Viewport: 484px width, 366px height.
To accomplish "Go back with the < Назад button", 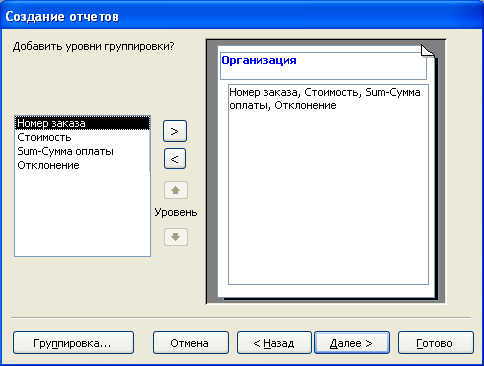I will point(274,343).
